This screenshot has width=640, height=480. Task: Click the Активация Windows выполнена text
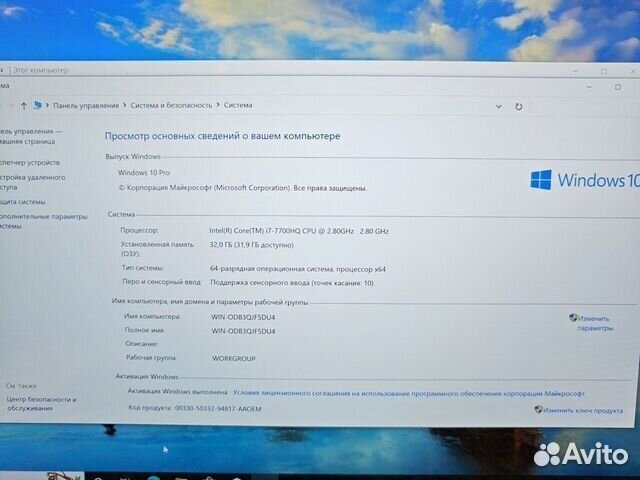tap(178, 391)
